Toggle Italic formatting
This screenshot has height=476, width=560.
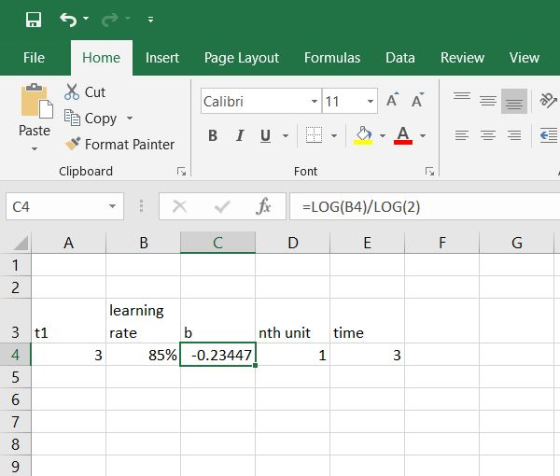tap(240, 136)
